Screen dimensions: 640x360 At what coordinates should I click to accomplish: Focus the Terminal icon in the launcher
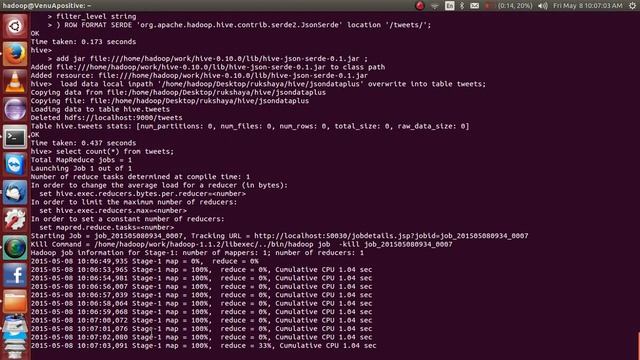coord(15,137)
